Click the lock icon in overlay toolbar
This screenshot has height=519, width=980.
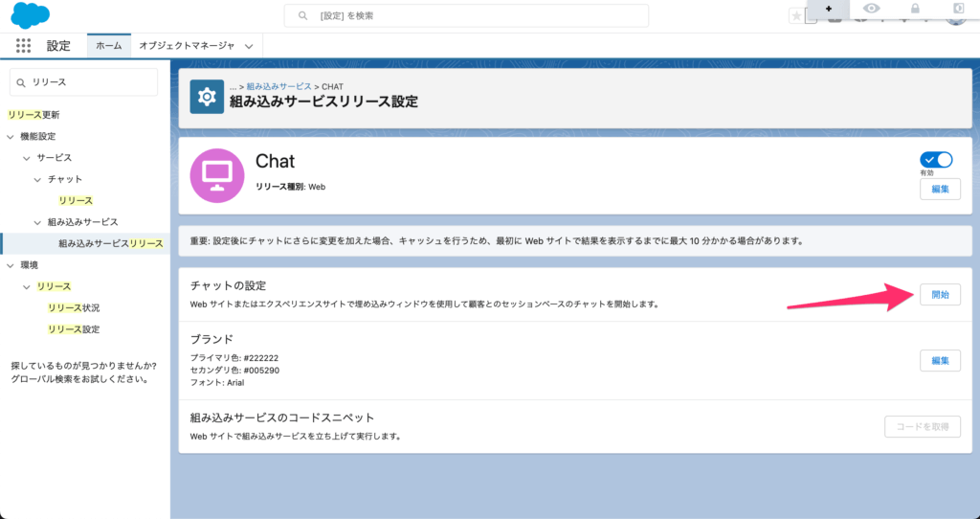(x=915, y=9)
